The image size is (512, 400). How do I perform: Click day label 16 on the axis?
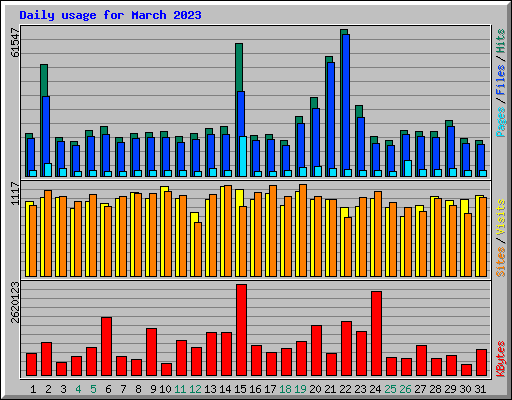[x=255, y=389]
